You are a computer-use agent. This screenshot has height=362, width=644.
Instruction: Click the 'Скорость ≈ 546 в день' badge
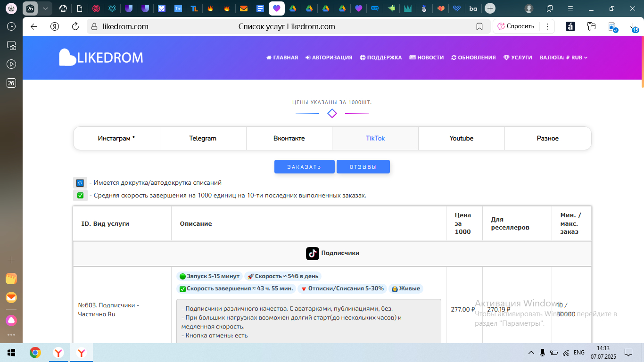283,276
